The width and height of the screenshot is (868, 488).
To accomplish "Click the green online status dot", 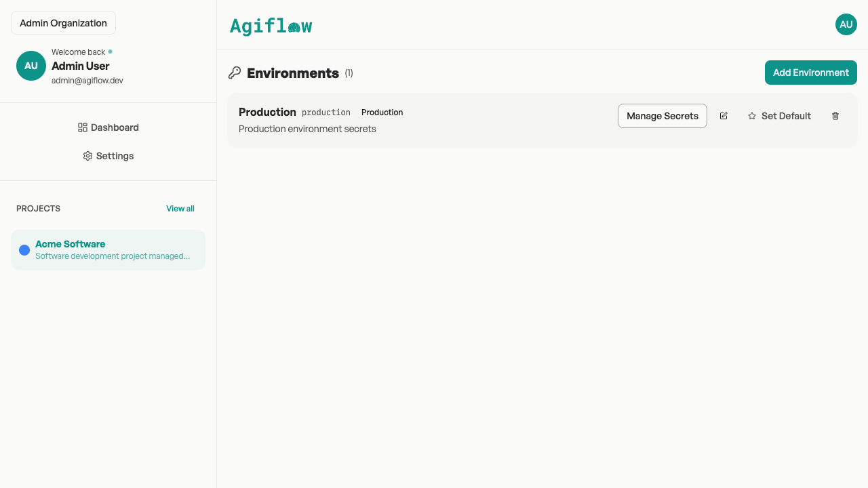I will [111, 52].
